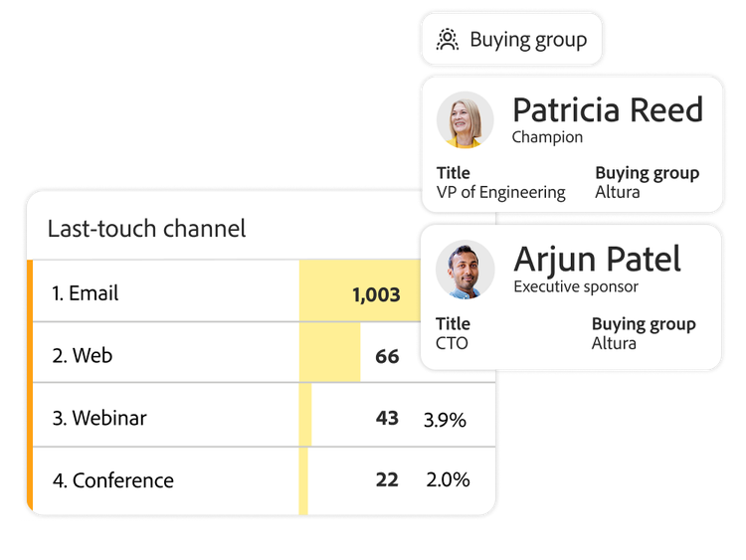The width and height of the screenshot is (746, 560).
Task: Click the CTO title value
Action: [x=452, y=343]
